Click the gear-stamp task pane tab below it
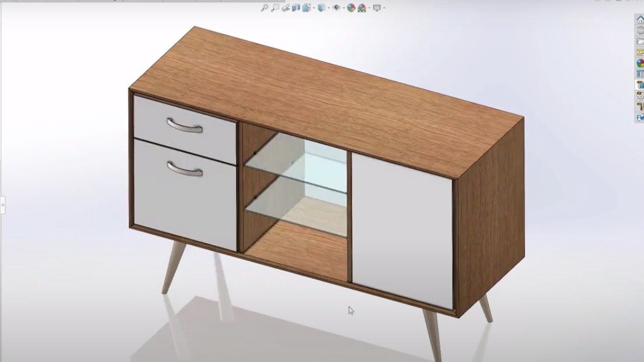Screen dimensions: 644x362 640,96
